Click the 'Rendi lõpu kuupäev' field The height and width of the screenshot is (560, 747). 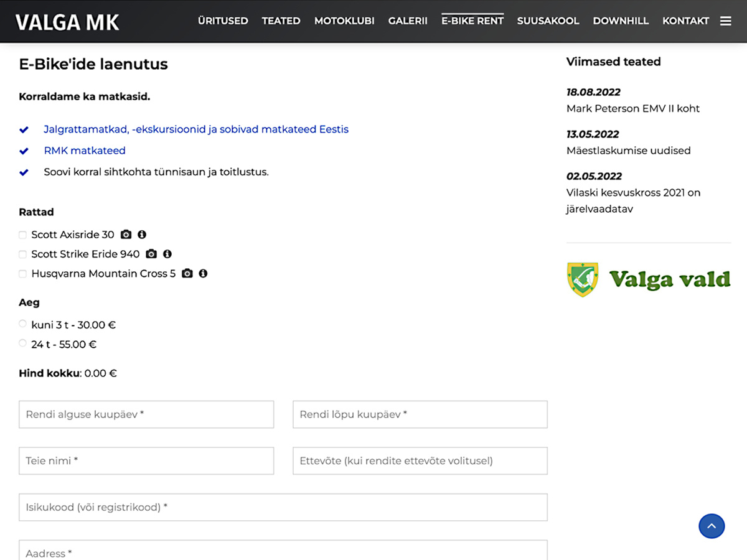(x=420, y=414)
